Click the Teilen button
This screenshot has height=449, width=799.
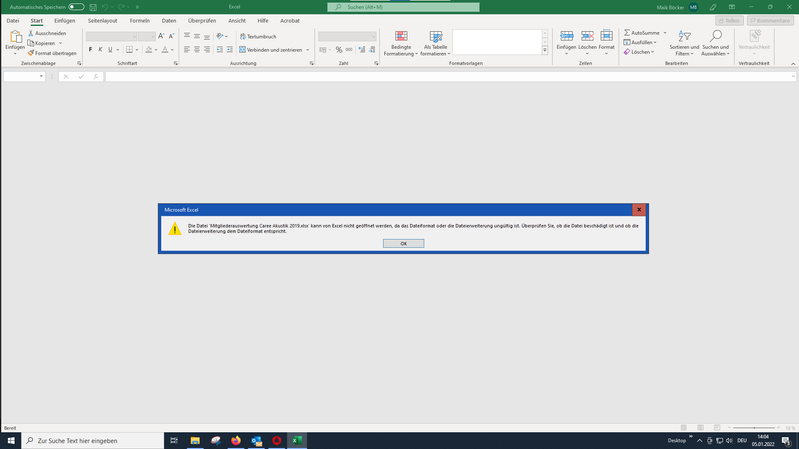pyautogui.click(x=729, y=21)
